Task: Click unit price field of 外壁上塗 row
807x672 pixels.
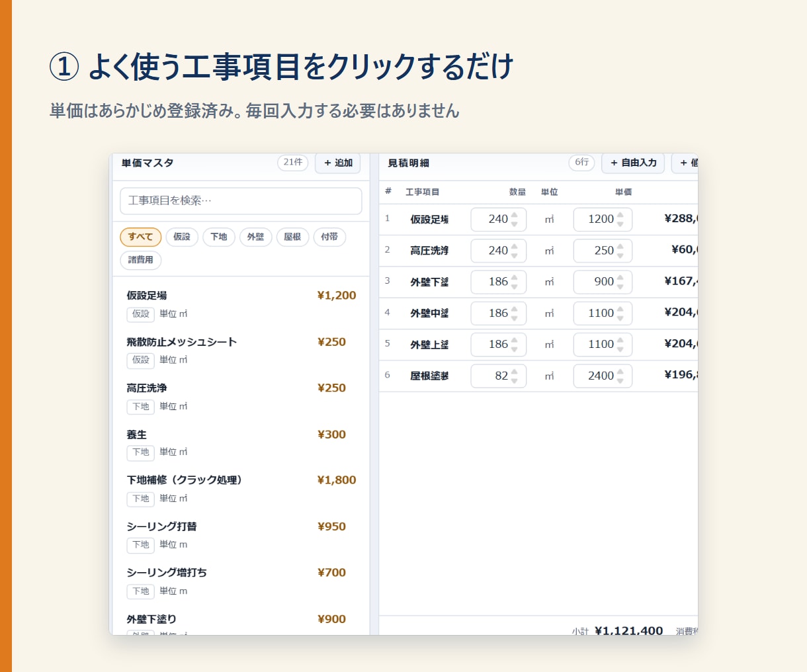Action: click(602, 345)
